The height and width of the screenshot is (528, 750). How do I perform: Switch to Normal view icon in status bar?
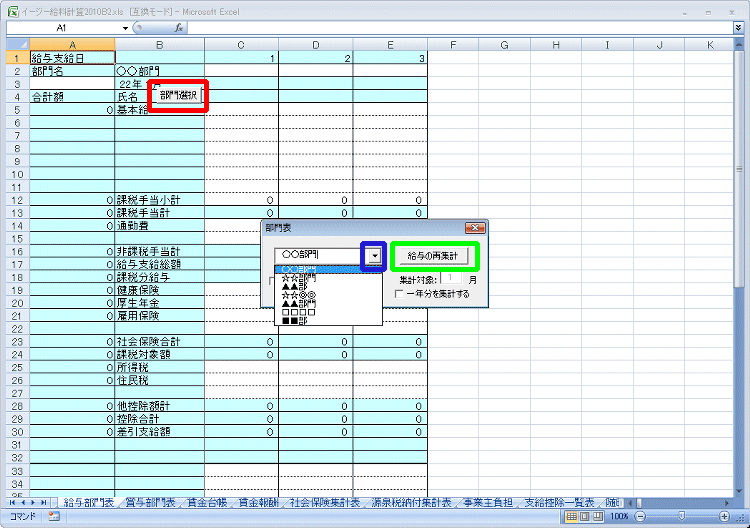tap(570, 517)
